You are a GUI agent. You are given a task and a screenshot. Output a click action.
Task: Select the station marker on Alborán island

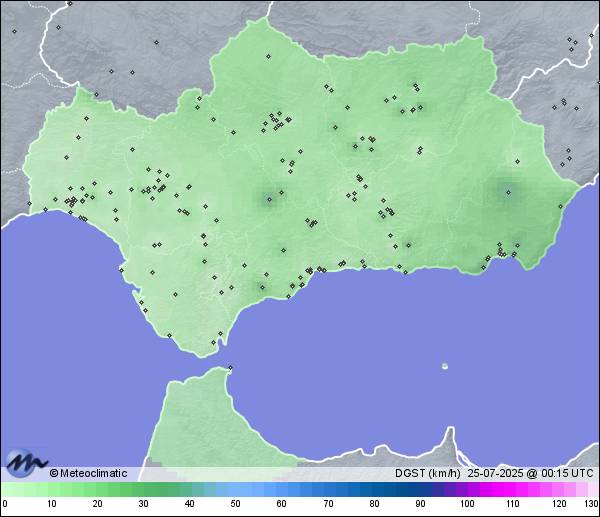445,366
